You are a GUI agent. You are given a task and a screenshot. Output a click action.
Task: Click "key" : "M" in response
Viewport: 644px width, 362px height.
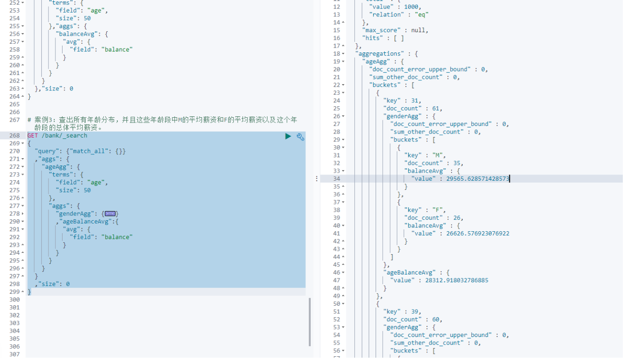pyautogui.click(x=425, y=155)
